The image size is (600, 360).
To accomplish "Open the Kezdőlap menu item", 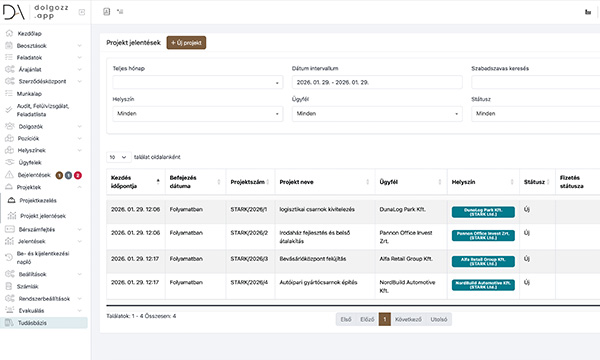I will 29,33.
